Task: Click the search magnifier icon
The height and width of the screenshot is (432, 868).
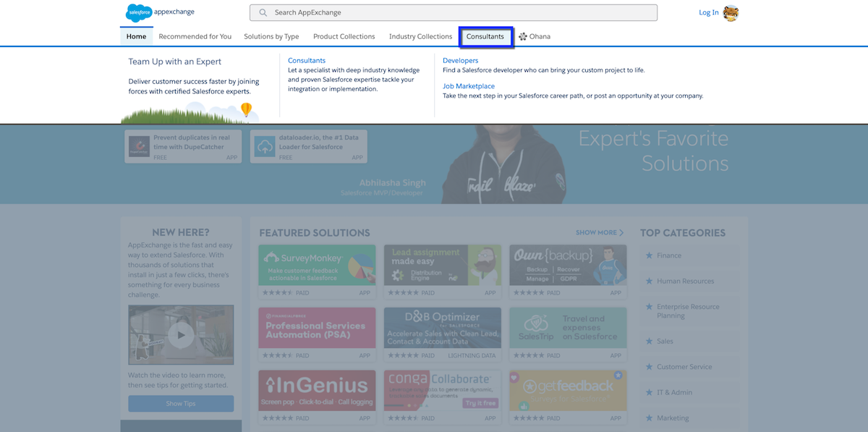Action: (x=263, y=12)
